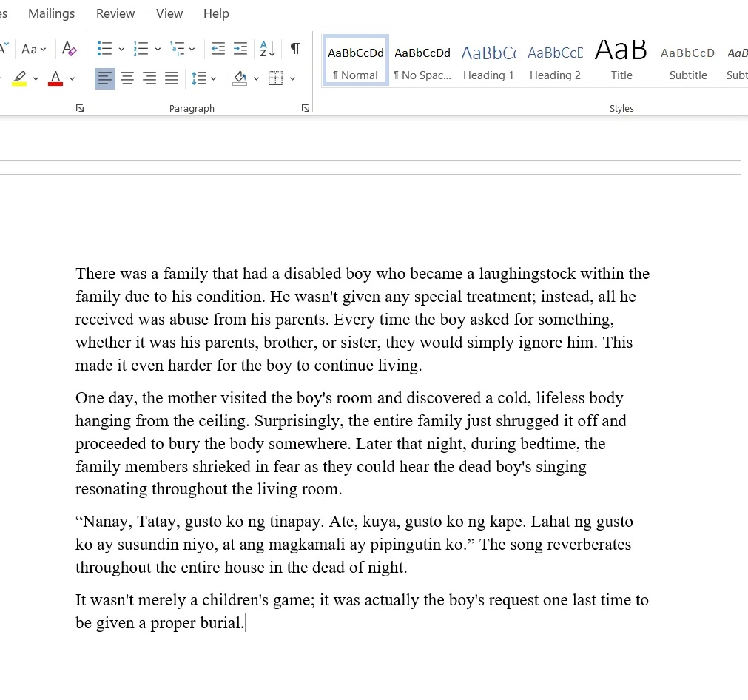The image size is (748, 700).
Task: Toggle Align Left paragraph alignment
Action: [x=105, y=78]
